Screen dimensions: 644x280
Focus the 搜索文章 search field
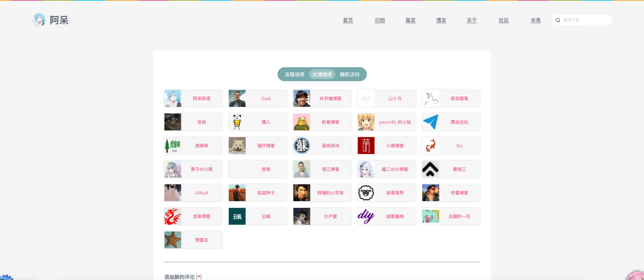tap(585, 20)
